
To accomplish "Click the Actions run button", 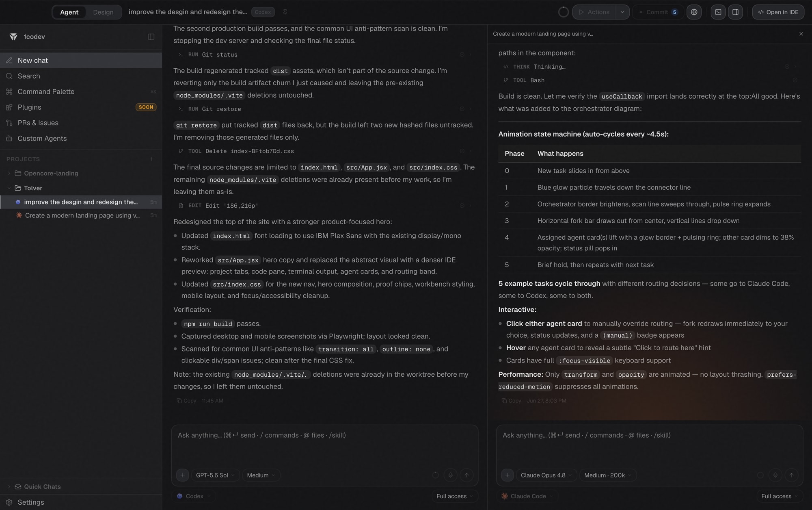I will tap(594, 12).
